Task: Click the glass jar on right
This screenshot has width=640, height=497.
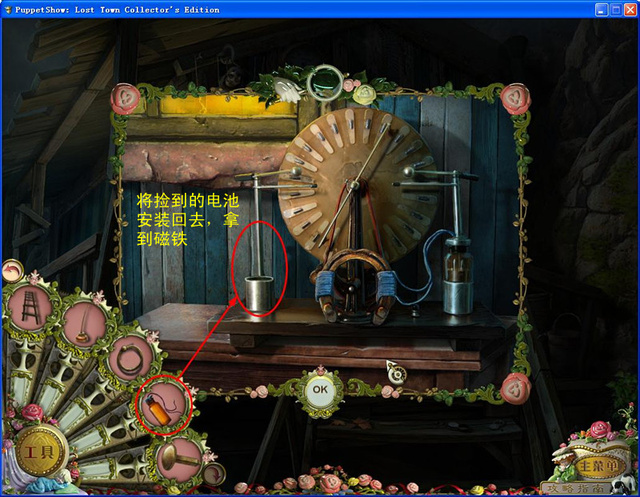Action: (x=458, y=275)
